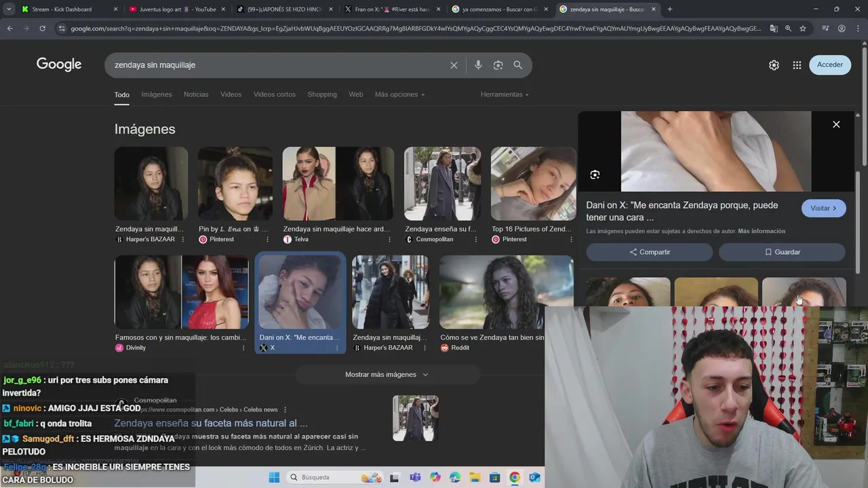Switch to Videos search tab
868x488 pixels.
pos(231,94)
